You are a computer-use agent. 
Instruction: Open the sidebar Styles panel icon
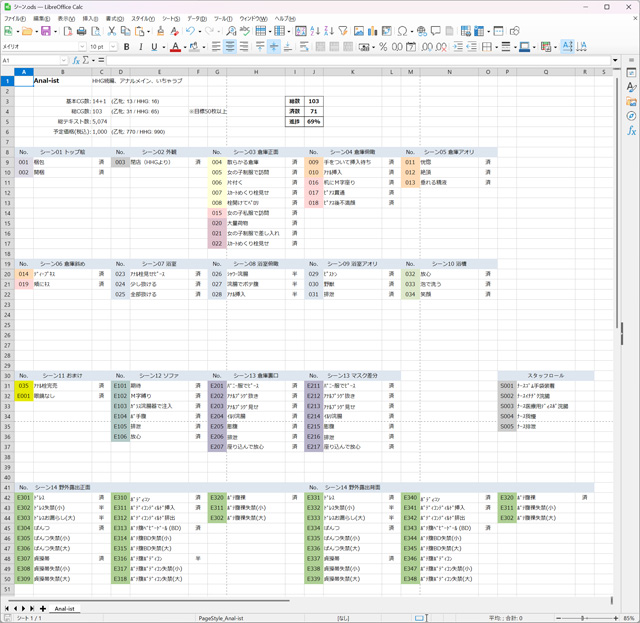point(631,88)
